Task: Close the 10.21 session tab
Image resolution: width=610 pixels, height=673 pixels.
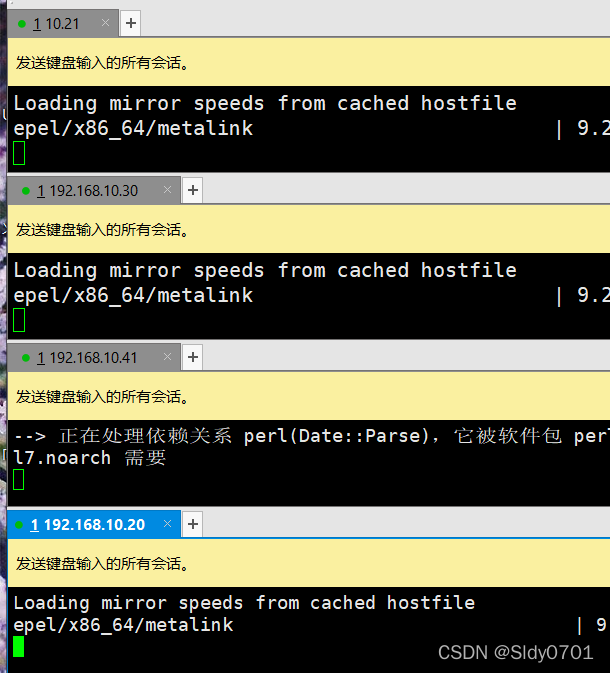Action: 105,23
